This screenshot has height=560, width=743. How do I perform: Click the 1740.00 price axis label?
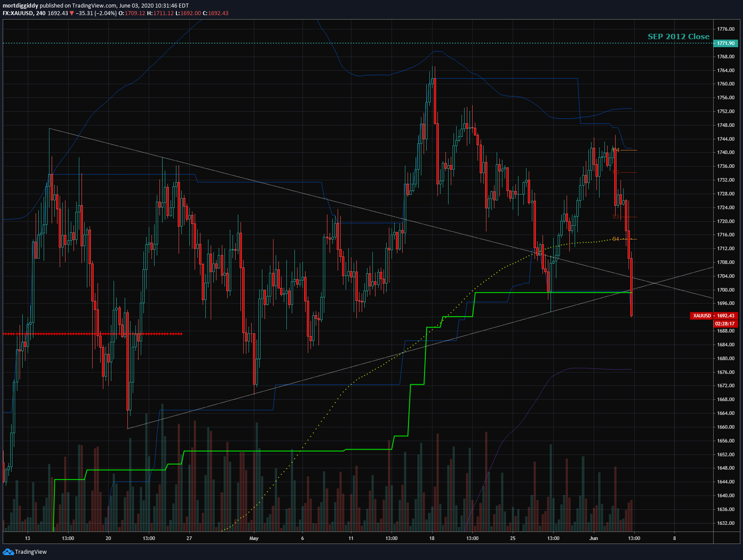click(x=726, y=152)
